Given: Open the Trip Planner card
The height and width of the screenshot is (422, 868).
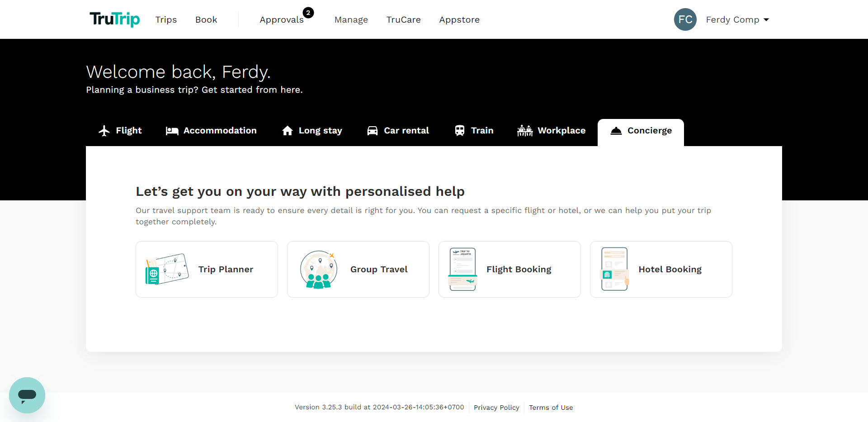Looking at the screenshot, I should click(x=207, y=269).
